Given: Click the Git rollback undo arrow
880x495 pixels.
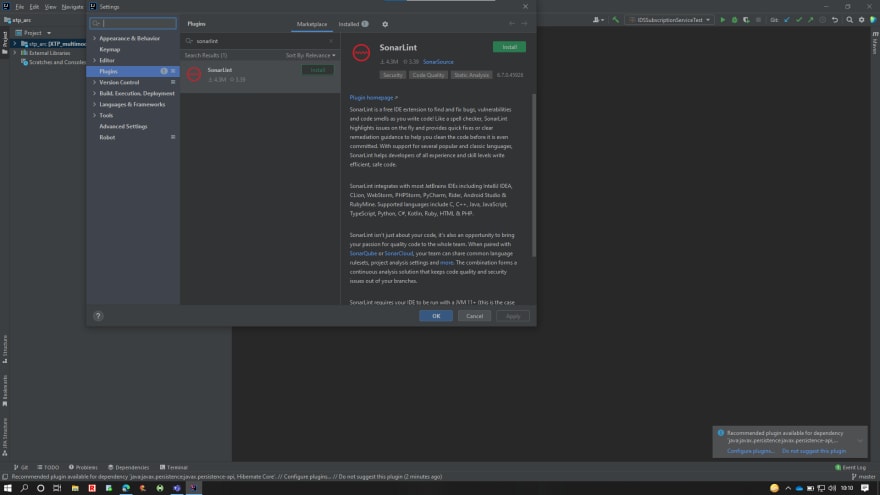Looking at the screenshot, I should pos(835,20).
